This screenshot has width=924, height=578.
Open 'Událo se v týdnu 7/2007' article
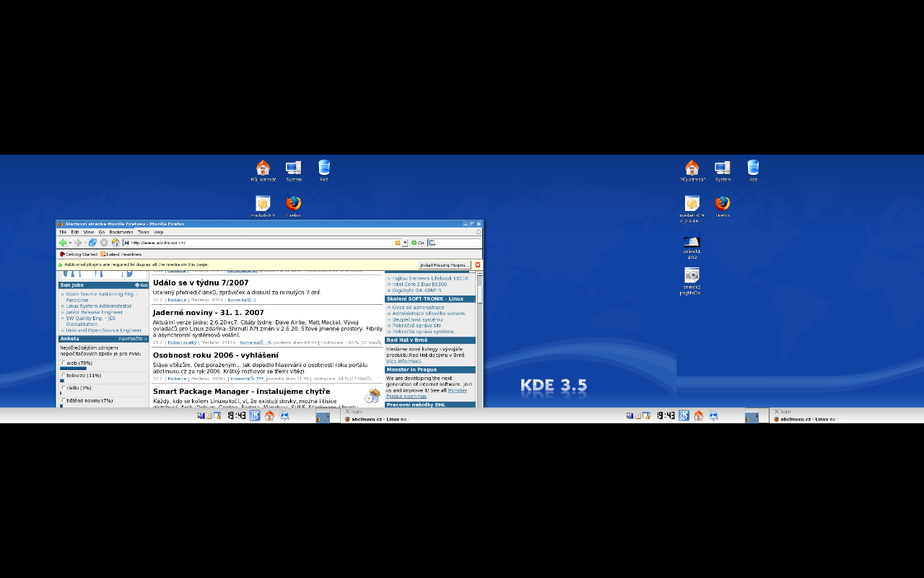tap(201, 282)
